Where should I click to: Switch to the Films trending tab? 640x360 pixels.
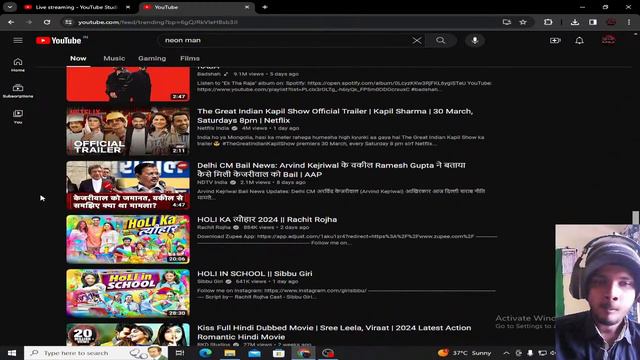pyautogui.click(x=190, y=58)
